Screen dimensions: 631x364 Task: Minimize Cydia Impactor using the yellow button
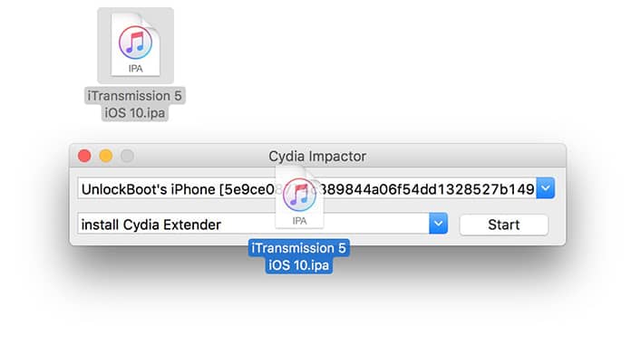point(106,156)
